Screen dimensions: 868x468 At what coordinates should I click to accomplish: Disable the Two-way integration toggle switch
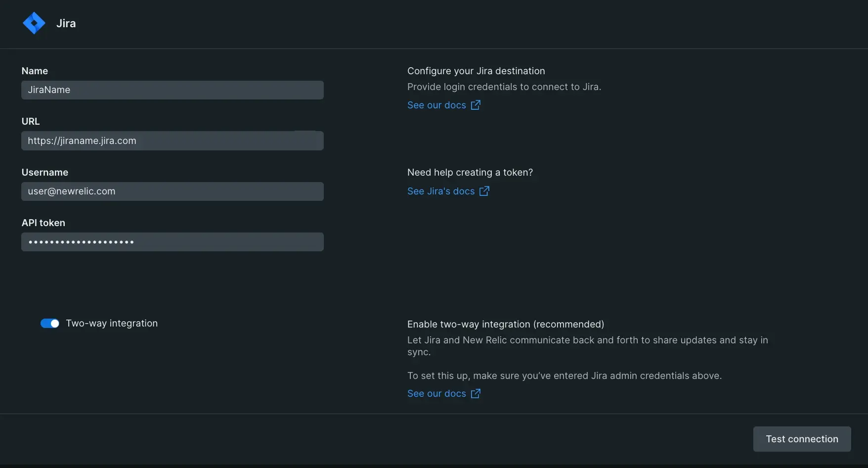pyautogui.click(x=50, y=323)
